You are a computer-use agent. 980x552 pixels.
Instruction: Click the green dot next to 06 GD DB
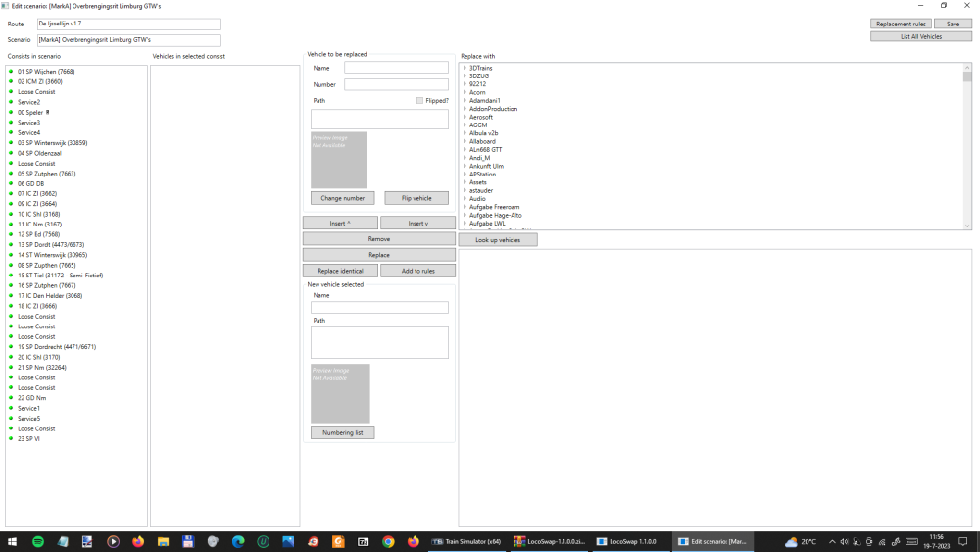(11, 183)
